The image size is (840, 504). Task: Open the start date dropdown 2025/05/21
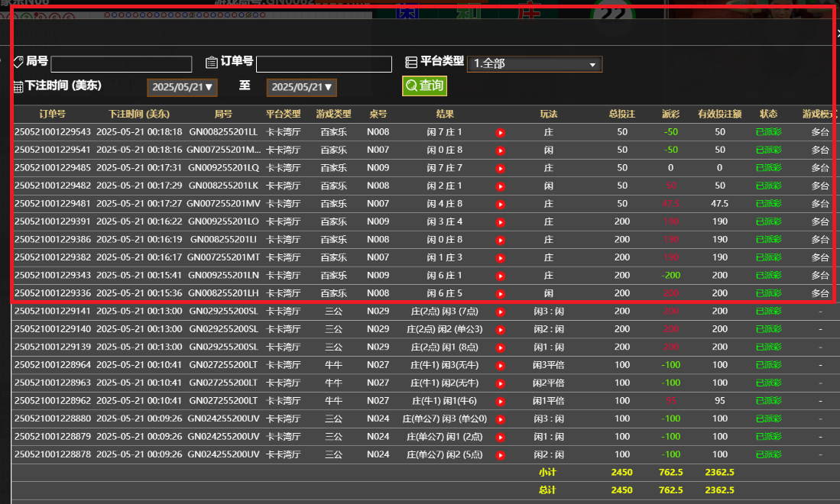tap(182, 87)
